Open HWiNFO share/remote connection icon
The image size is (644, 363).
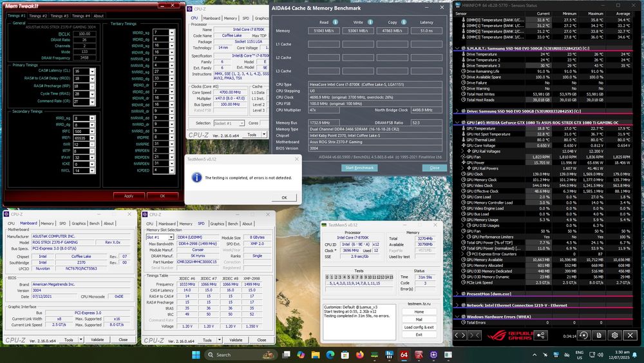coord(541,335)
